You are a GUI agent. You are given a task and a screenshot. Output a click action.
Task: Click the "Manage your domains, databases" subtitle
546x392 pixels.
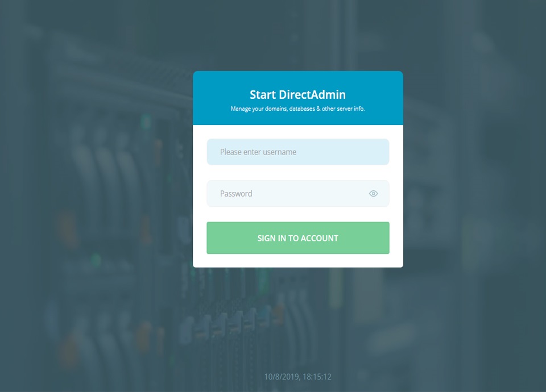(297, 109)
